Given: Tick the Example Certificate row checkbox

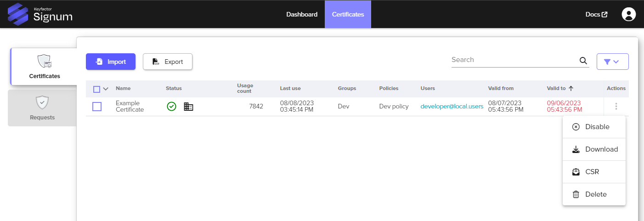Looking at the screenshot, I should 97,107.
